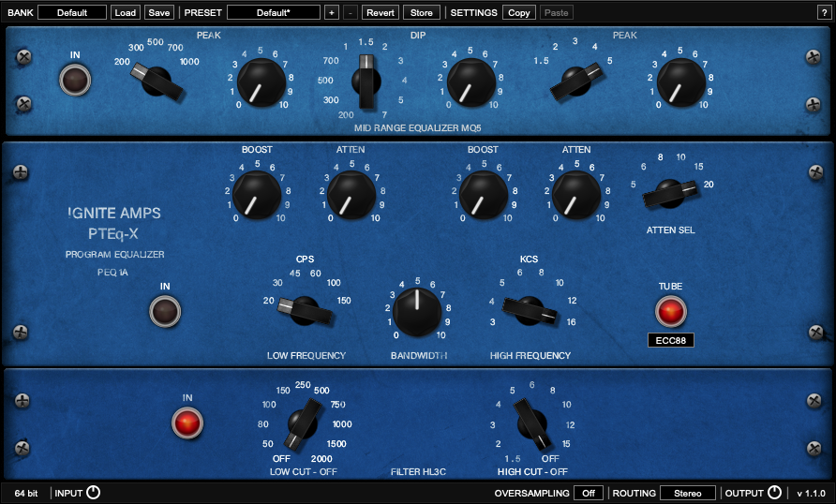Open help with the question mark button
The width and height of the screenshot is (836, 504).
[x=824, y=12]
